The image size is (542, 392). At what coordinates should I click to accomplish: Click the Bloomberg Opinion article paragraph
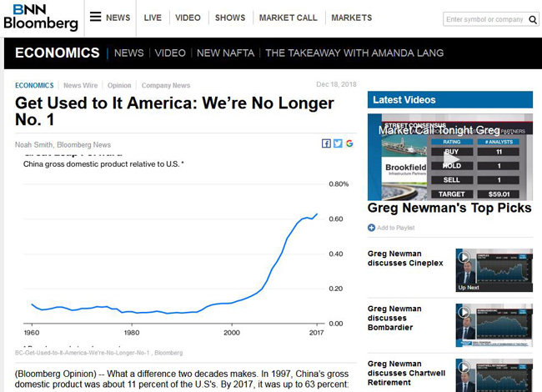coord(182,379)
